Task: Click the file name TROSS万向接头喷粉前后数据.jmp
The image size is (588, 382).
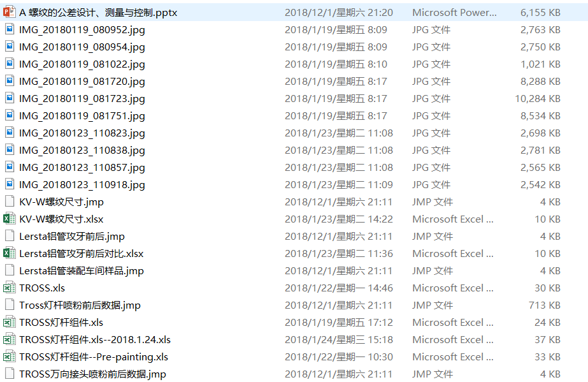Action: coord(92,374)
